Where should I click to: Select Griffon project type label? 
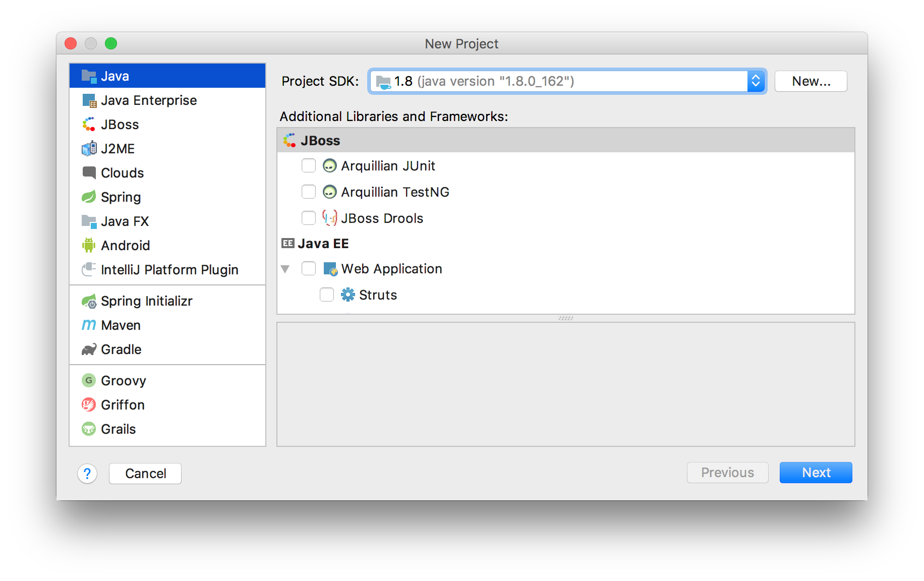click(x=123, y=405)
